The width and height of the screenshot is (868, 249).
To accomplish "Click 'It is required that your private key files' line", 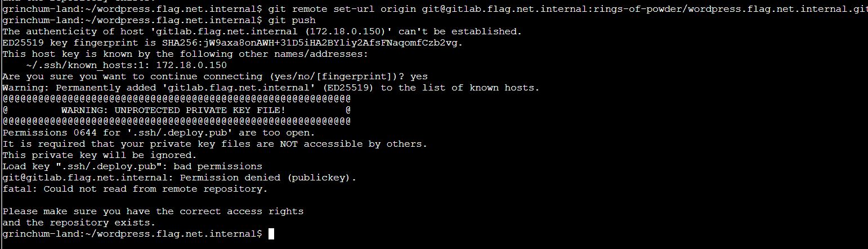I will 215,144.
